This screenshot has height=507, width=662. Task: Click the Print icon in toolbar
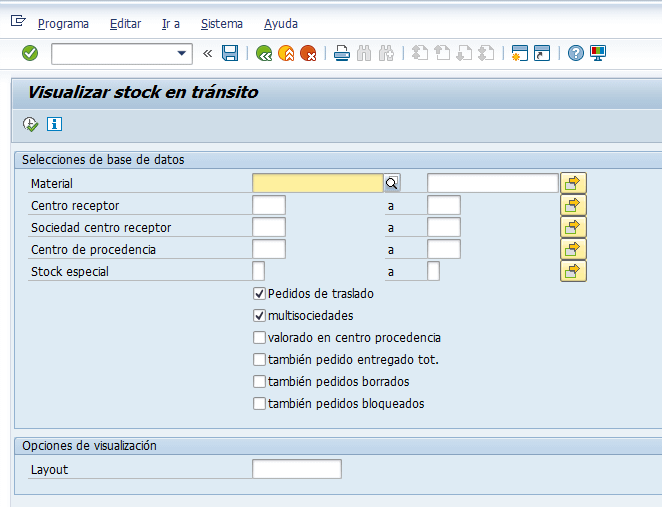342,53
